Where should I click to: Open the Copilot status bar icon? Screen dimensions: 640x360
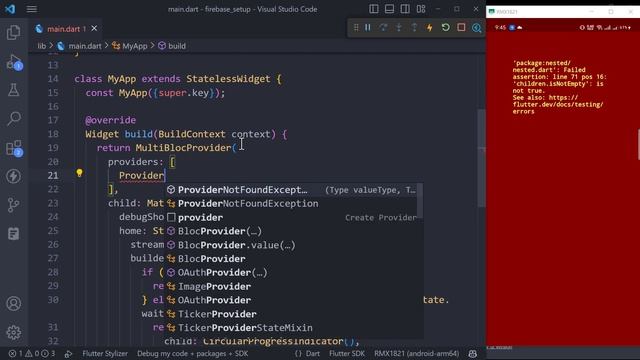pos(473,353)
